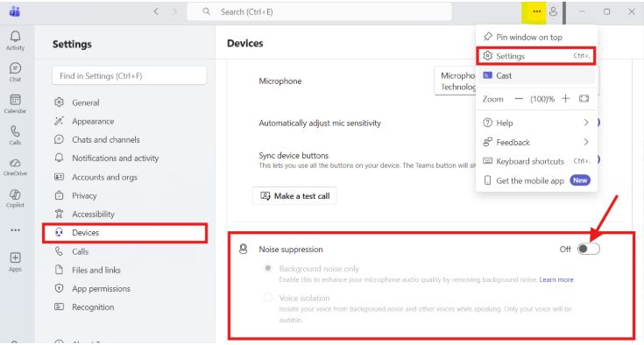This screenshot has height=345, width=644.
Task: Click the zoom out minus icon
Action: pos(519,98)
